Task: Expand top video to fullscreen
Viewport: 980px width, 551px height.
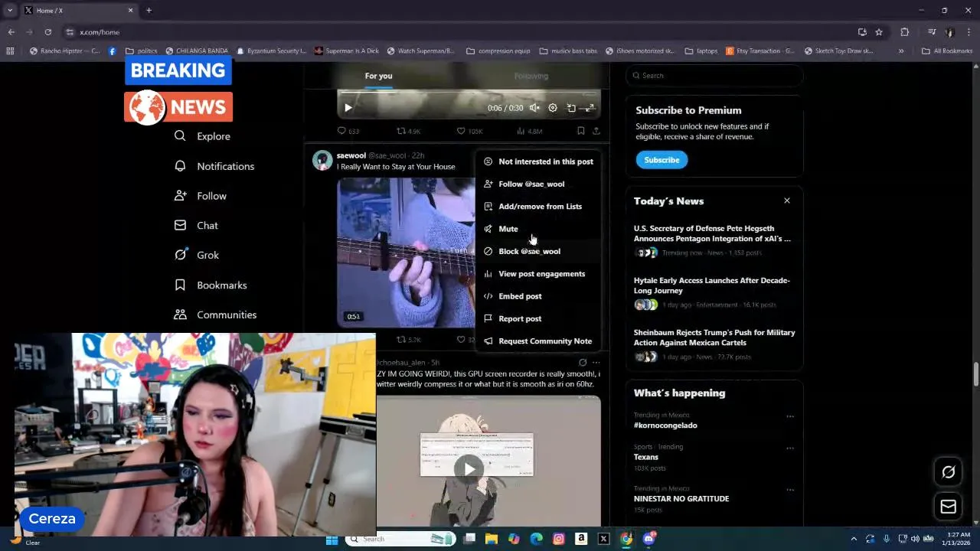Action: (x=590, y=108)
